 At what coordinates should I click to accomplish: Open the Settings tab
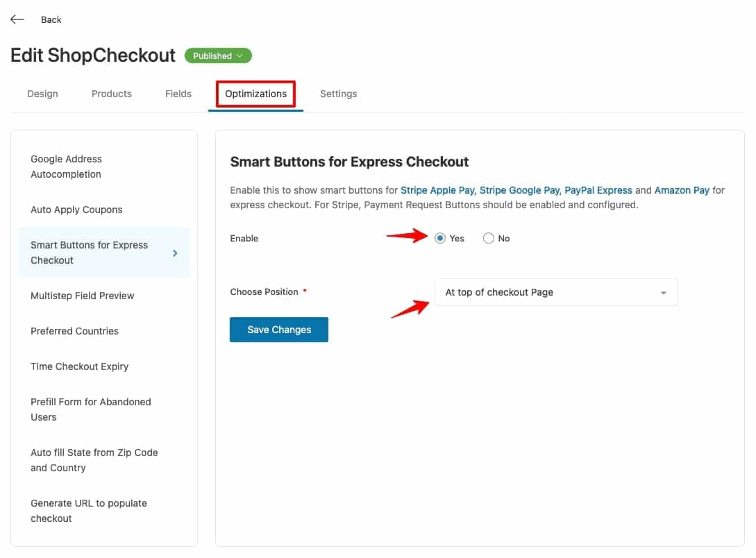[338, 93]
